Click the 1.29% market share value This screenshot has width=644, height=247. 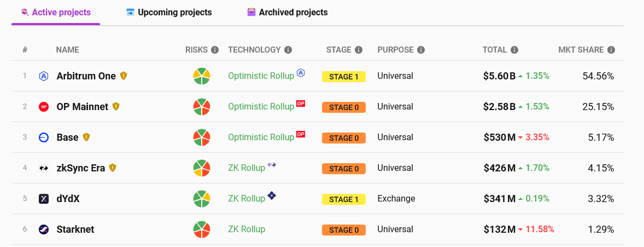click(x=601, y=229)
